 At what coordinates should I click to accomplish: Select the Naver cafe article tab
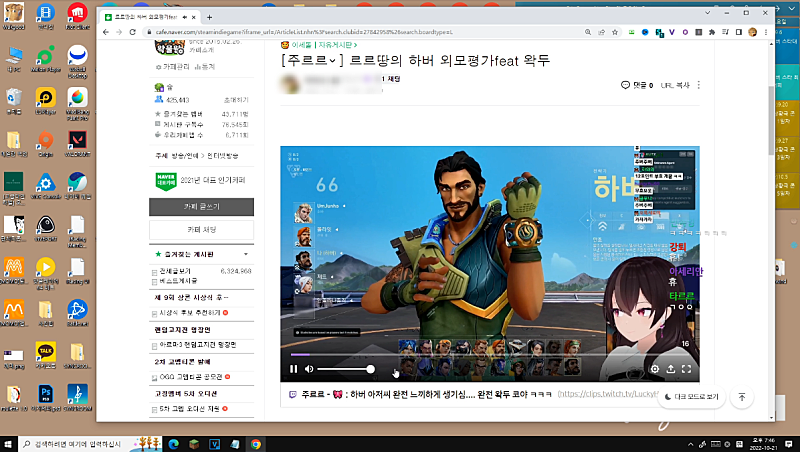144,17
